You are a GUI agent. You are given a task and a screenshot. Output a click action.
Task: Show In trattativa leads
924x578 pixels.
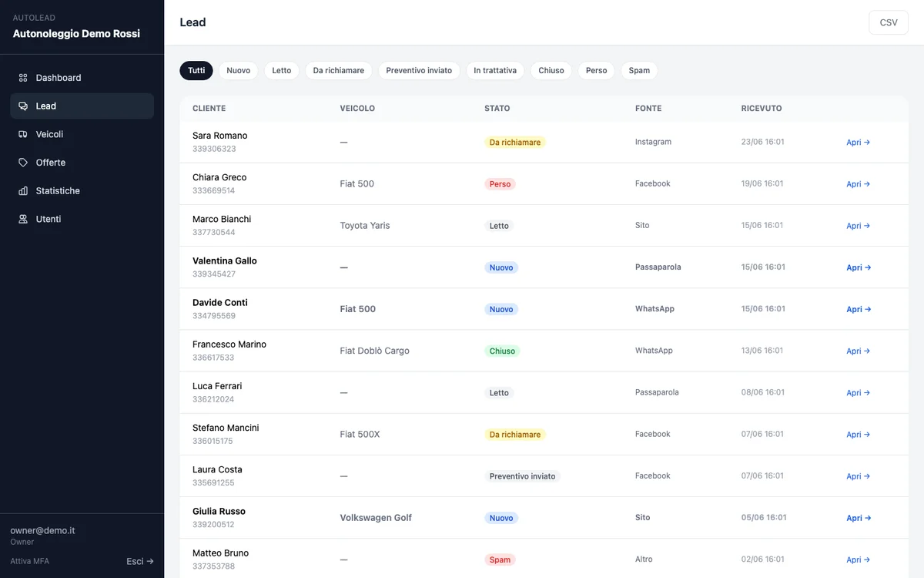pyautogui.click(x=495, y=70)
